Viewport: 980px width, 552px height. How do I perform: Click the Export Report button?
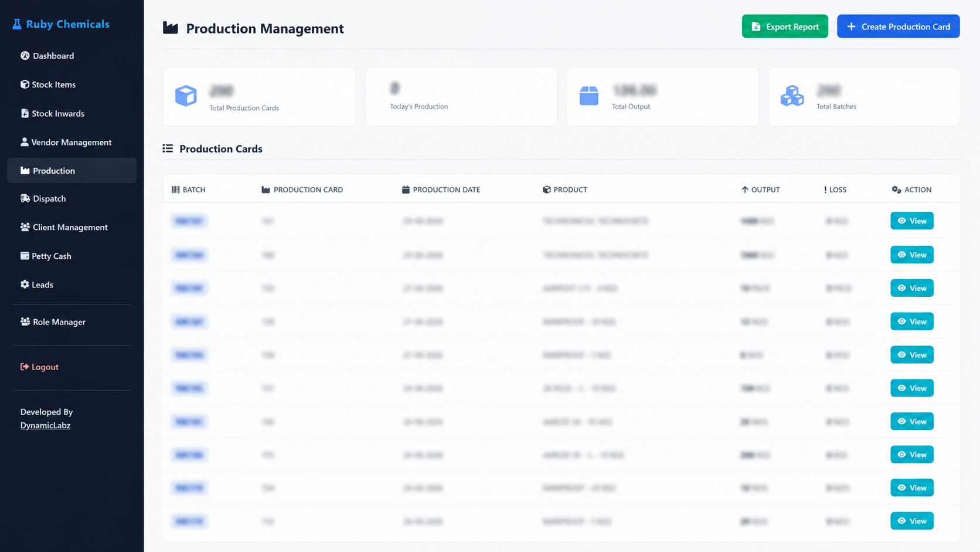click(x=785, y=26)
